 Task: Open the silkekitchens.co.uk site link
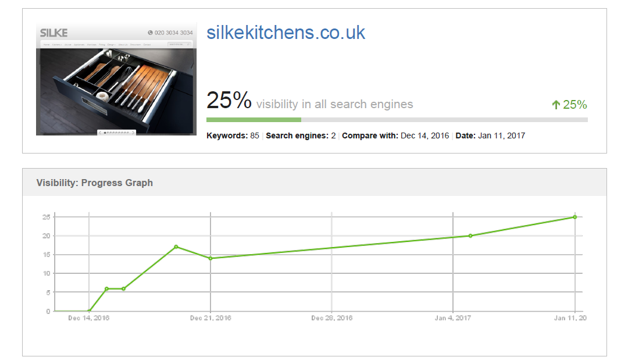click(286, 33)
